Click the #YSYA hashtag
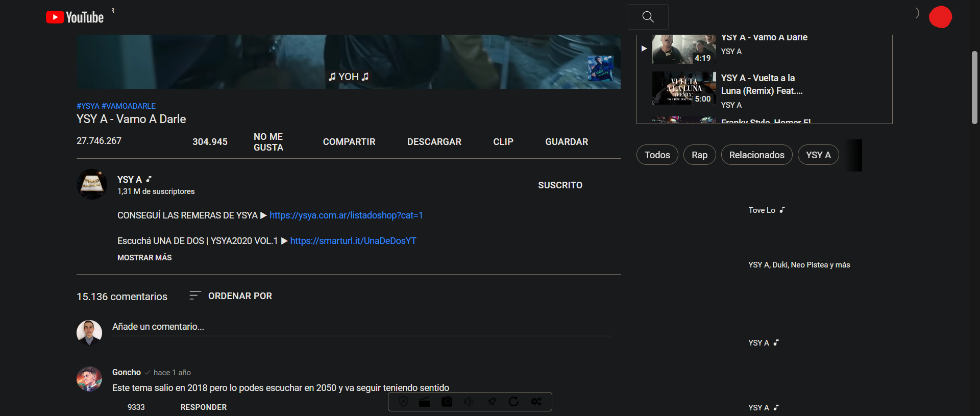 click(88, 106)
